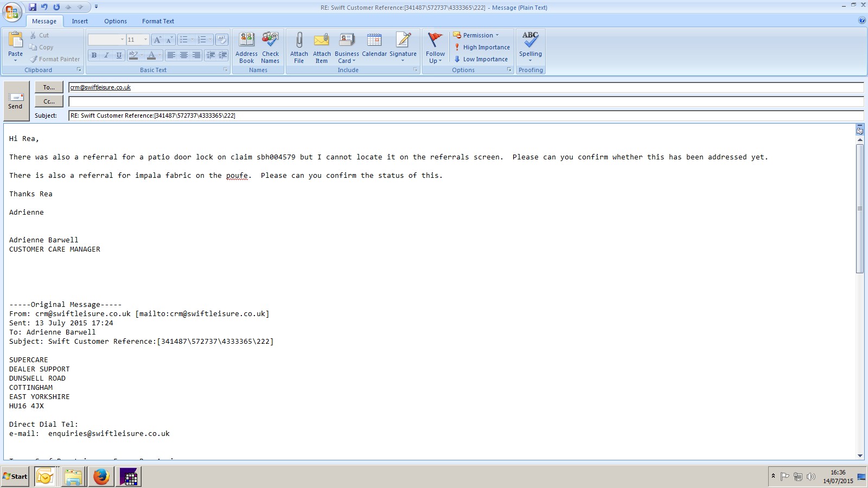Undo the last action in Quick Access toolbar
The image size is (868, 488).
(x=44, y=7)
